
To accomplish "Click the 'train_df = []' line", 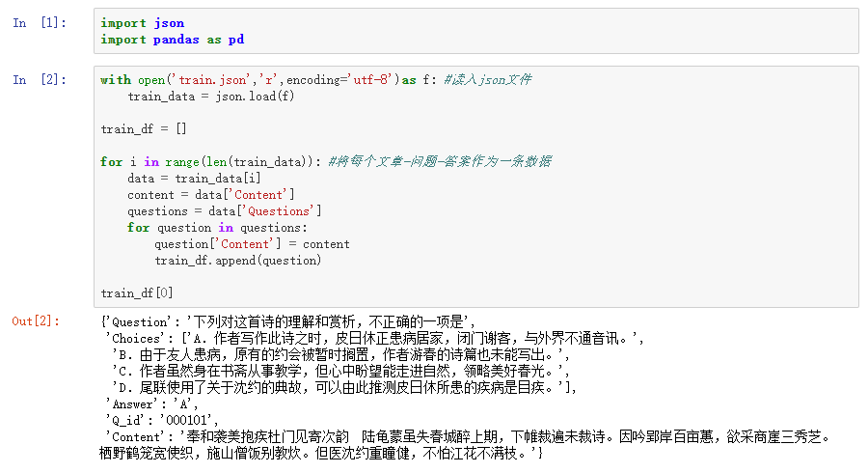I will coord(144,129).
